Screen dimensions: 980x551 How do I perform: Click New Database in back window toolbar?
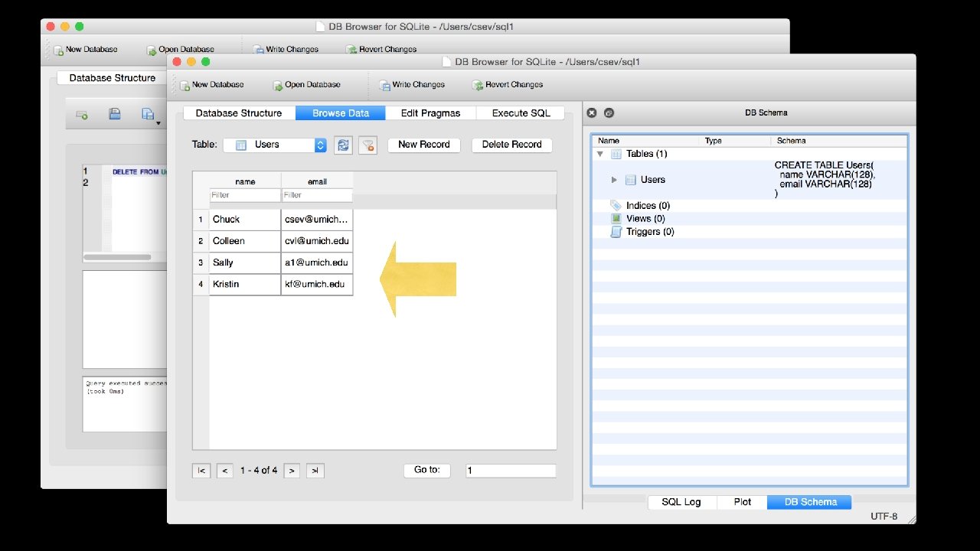click(85, 50)
